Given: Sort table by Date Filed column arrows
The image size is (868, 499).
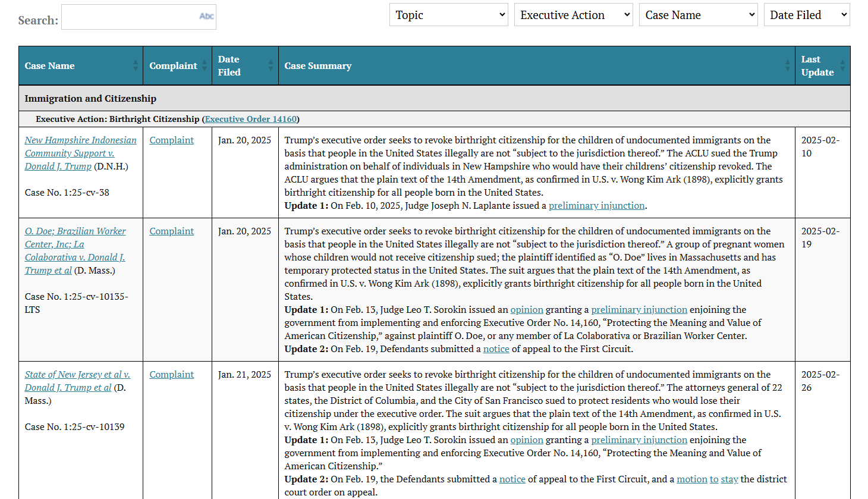Looking at the screenshot, I should click(x=271, y=66).
